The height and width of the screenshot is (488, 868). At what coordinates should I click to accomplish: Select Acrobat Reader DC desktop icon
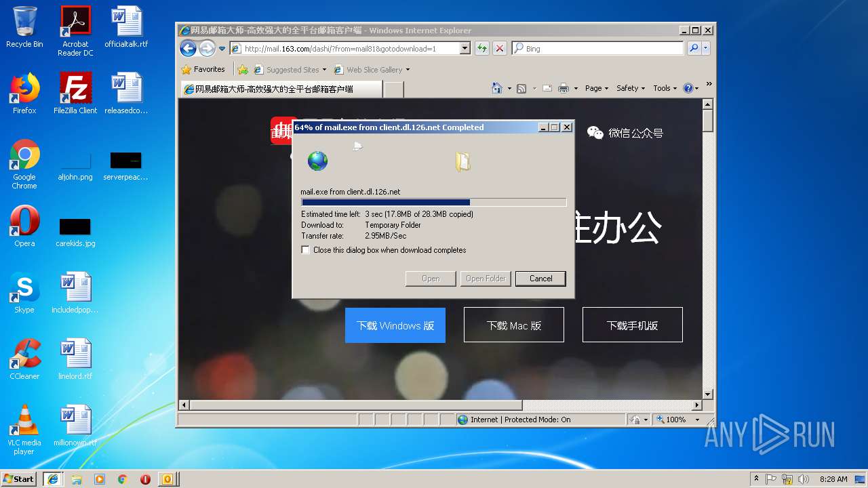coord(75,31)
